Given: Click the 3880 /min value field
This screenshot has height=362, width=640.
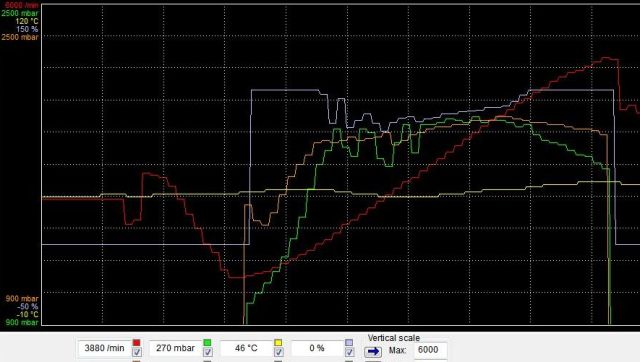Looking at the screenshot, I should pos(104,348).
